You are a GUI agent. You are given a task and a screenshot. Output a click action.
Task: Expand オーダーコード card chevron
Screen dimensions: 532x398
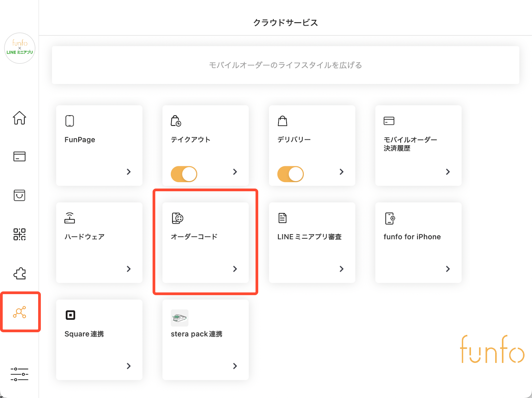coord(235,269)
